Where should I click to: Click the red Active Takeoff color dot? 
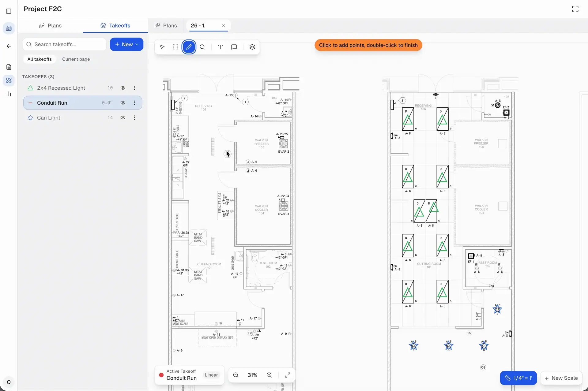161,375
